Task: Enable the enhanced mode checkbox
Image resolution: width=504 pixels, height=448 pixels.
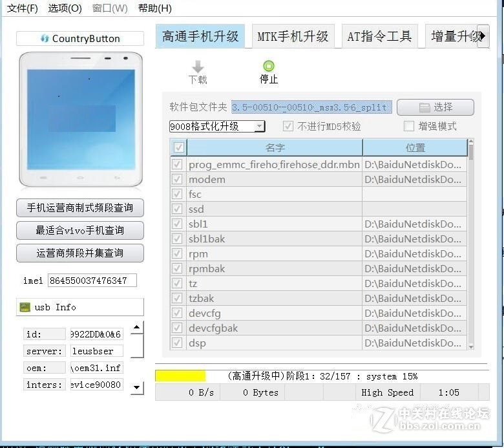Action: 408,126
